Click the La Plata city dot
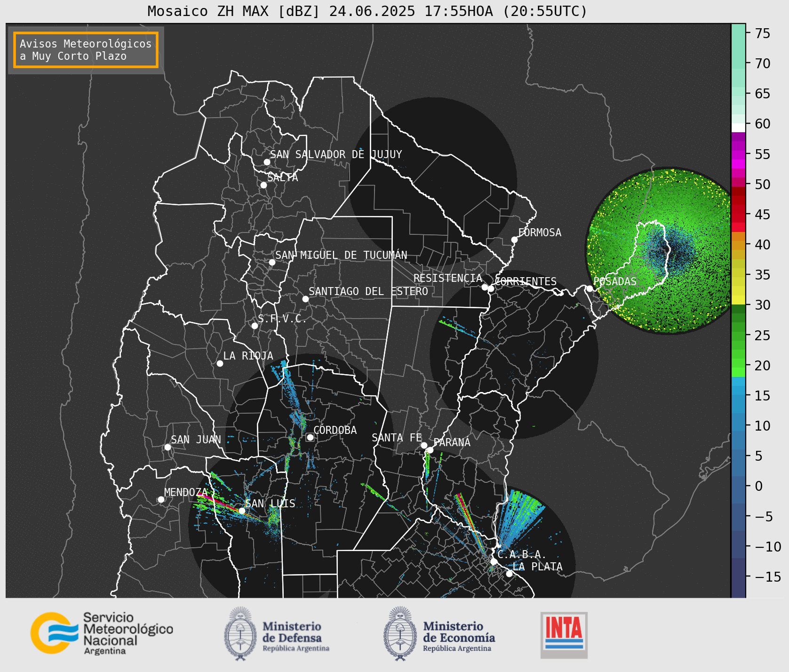Image resolution: width=789 pixels, height=672 pixels. tap(509, 574)
